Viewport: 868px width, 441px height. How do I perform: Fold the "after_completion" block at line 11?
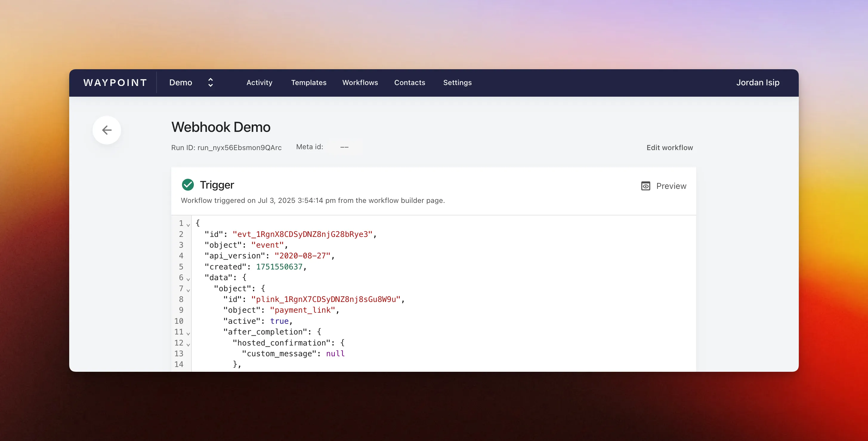188,334
